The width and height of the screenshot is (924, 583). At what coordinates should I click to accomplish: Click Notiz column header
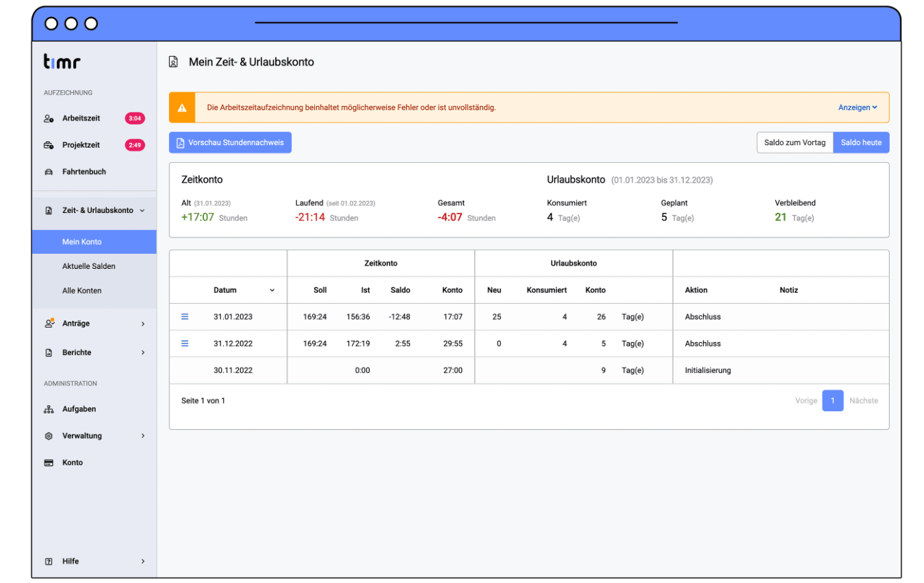pos(788,290)
